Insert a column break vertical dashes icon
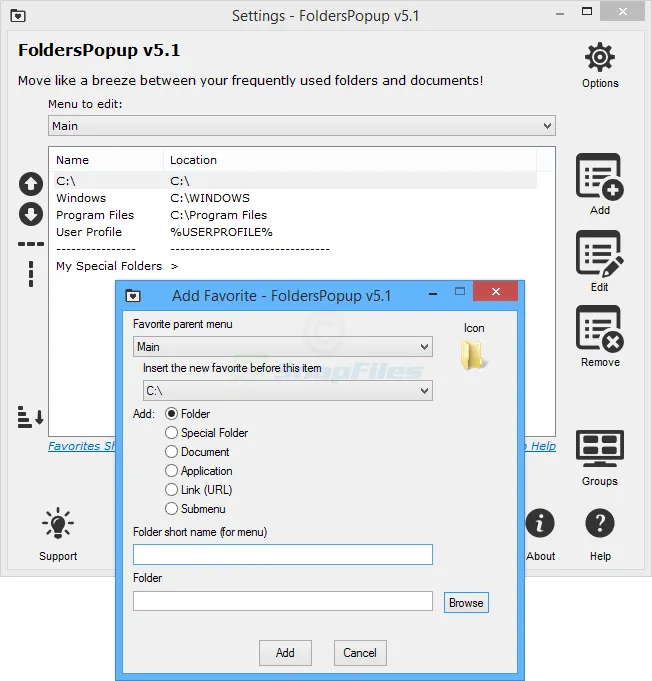The width and height of the screenshot is (652, 681). pyautogui.click(x=31, y=274)
